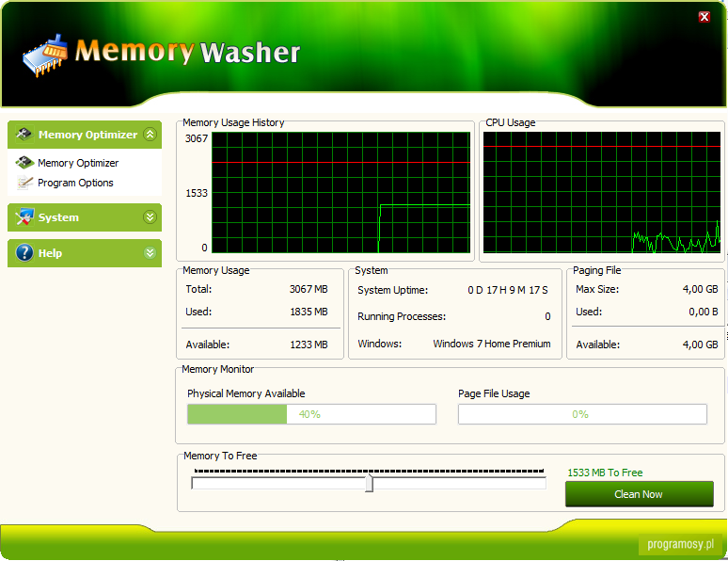Click the pencil icon beside Program Options
This screenshot has height=561, width=728.
24,183
